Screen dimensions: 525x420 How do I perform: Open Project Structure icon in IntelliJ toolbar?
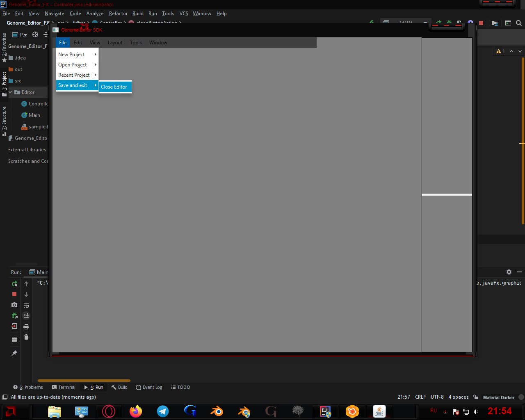[495, 23]
